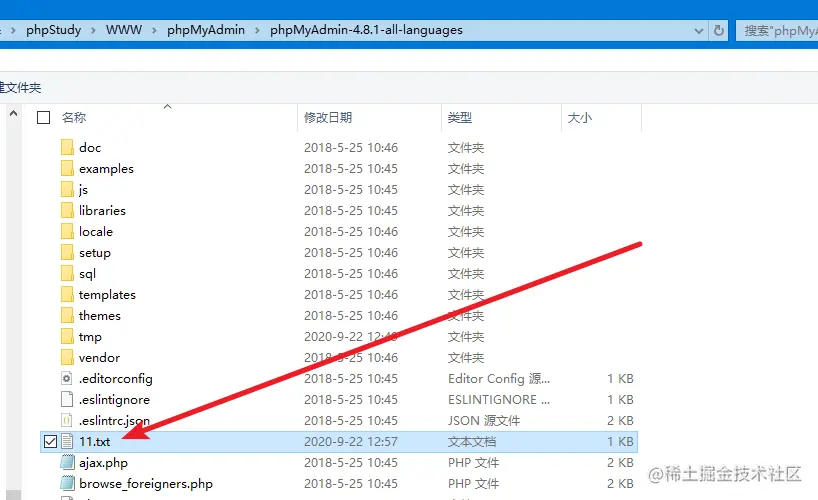Screen dimensions: 818x500
Task: Select the folder name themes
Action: 100,315
